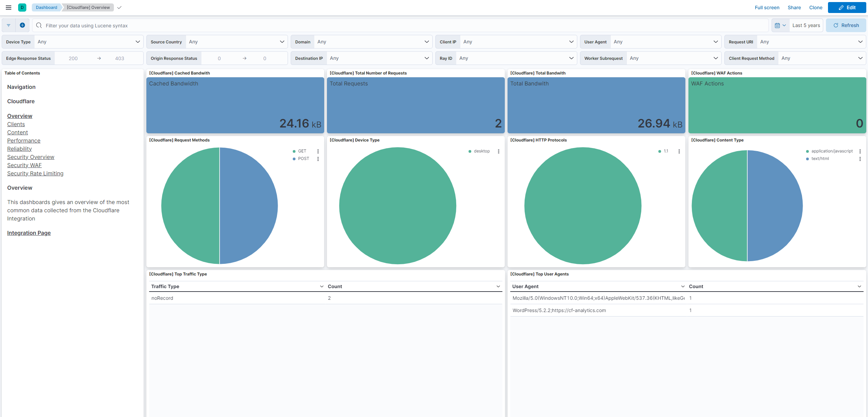The height and width of the screenshot is (417, 868).
Task: Open panel options for Content Type chart
Action: (861, 151)
